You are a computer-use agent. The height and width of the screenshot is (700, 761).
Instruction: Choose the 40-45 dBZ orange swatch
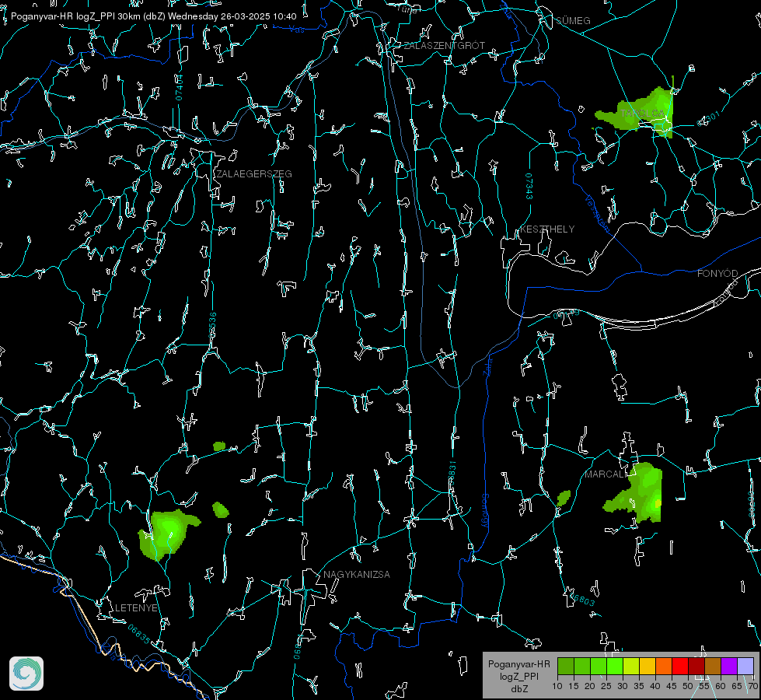(664, 666)
